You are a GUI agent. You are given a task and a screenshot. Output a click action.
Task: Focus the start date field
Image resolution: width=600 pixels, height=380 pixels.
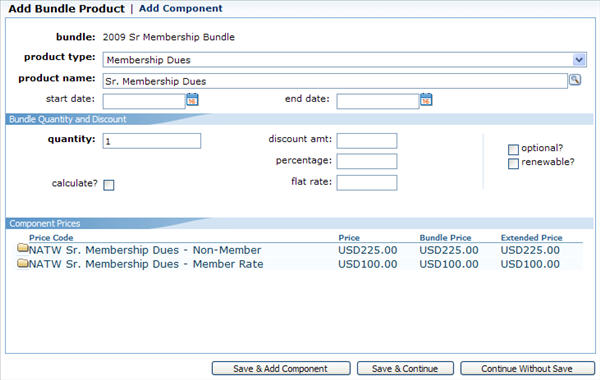coord(144,101)
